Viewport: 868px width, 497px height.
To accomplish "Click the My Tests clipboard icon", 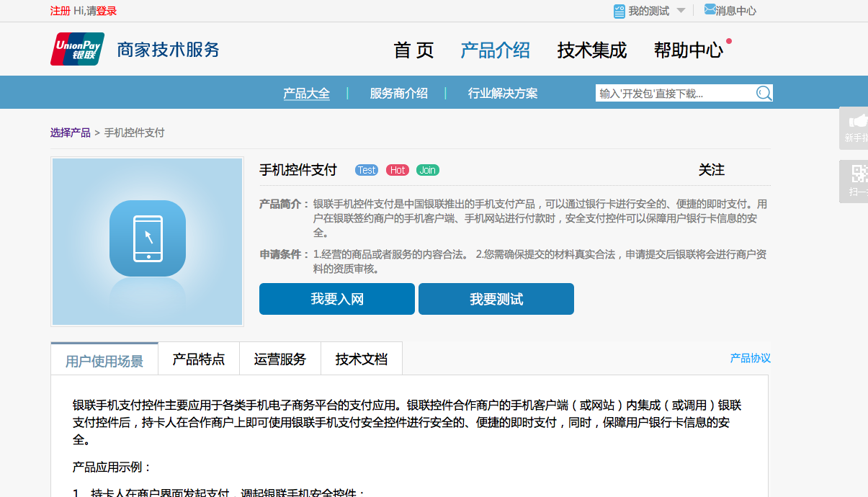I will (x=619, y=11).
